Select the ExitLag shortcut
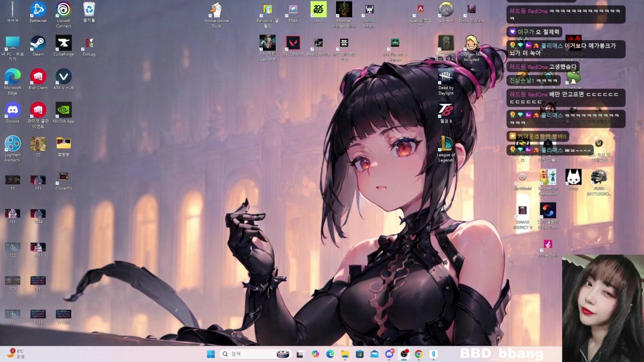The image size is (644, 362). click(x=89, y=46)
